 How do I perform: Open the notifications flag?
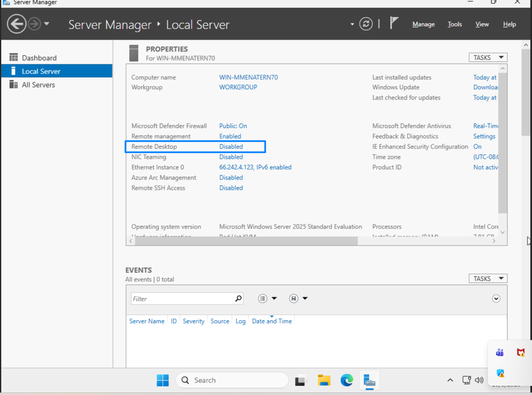(394, 23)
